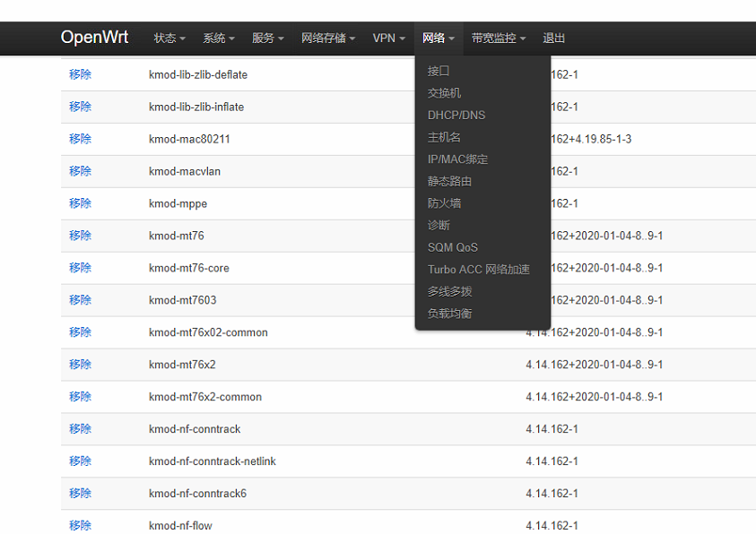Remove kmod-lib-zlib-deflate via 移除 link
This screenshot has height=534, width=756.
click(x=80, y=74)
